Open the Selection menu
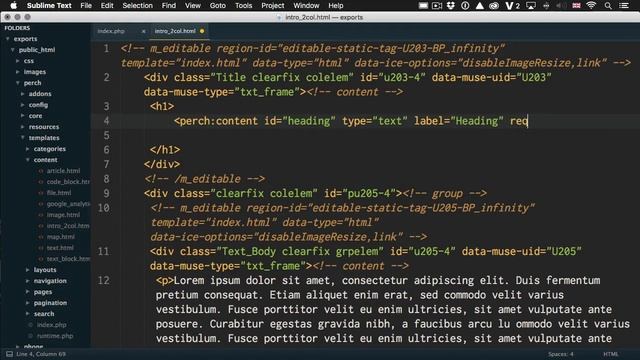Screen dimensions: 640x360 click(x=138, y=5)
